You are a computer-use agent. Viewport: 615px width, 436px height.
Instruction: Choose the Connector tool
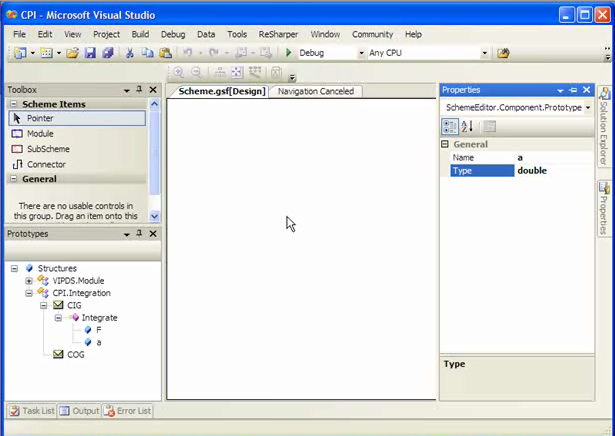coord(46,164)
